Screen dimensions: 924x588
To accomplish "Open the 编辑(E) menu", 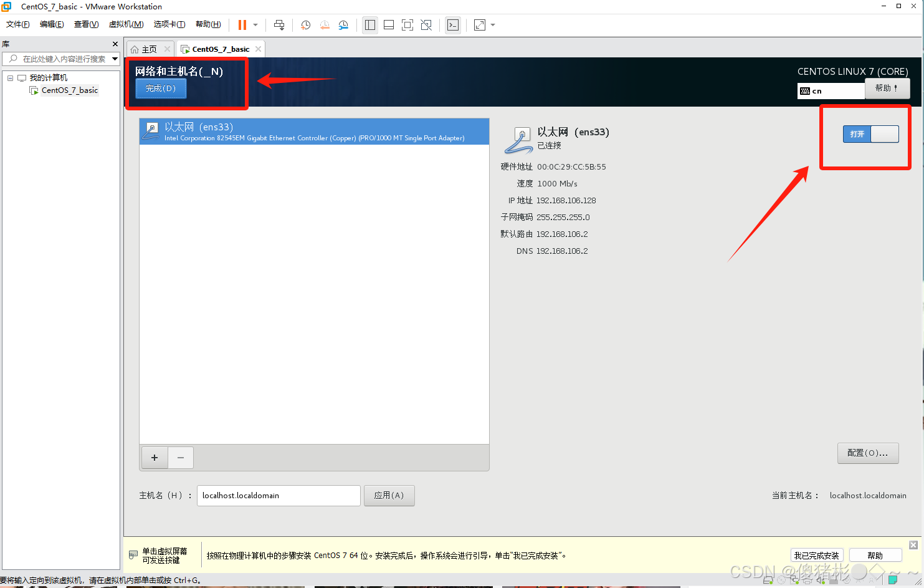I will coord(52,24).
